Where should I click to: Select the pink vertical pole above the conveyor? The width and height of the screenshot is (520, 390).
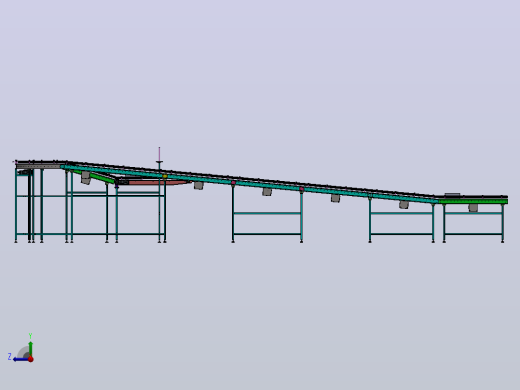(x=159, y=154)
